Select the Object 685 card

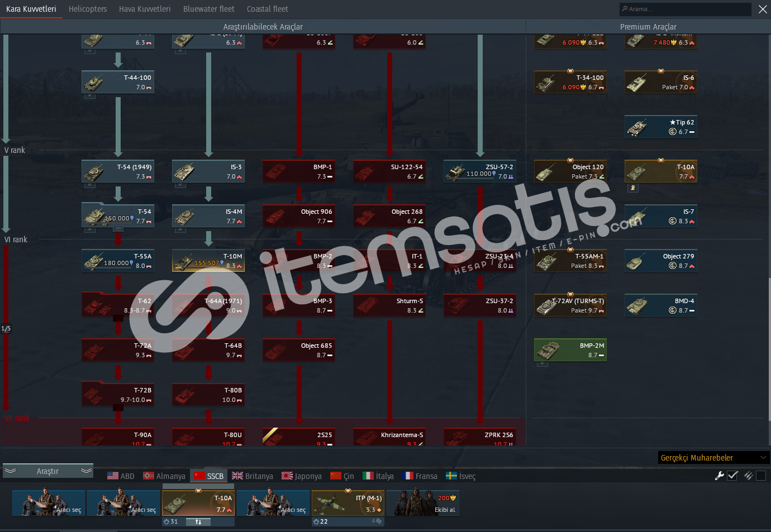299,350
